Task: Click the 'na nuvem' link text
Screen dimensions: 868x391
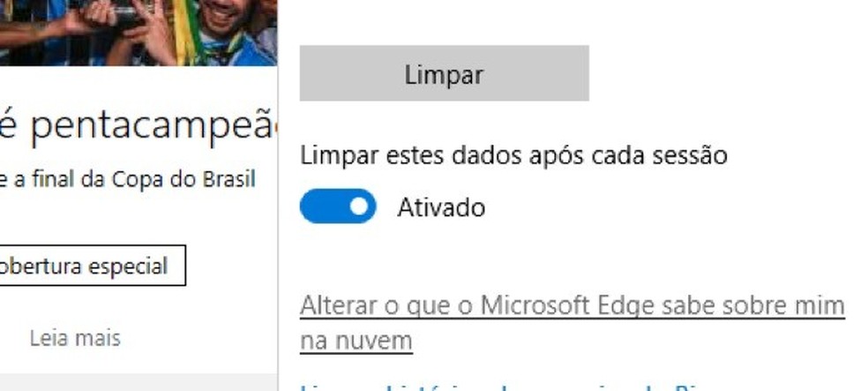Action: coord(356,341)
